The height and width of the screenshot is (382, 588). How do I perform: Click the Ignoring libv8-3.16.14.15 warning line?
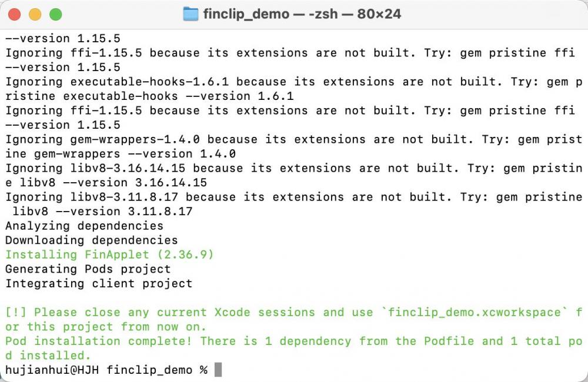[293, 176]
